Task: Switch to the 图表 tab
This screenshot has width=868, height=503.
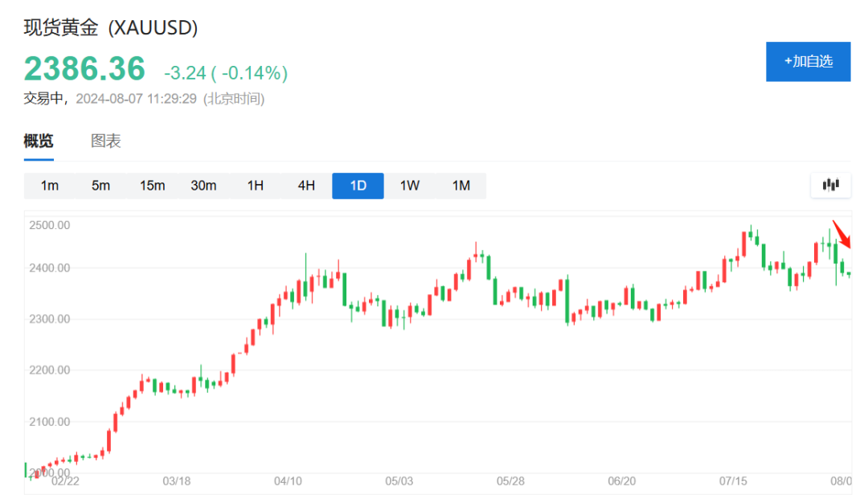Action: click(105, 141)
